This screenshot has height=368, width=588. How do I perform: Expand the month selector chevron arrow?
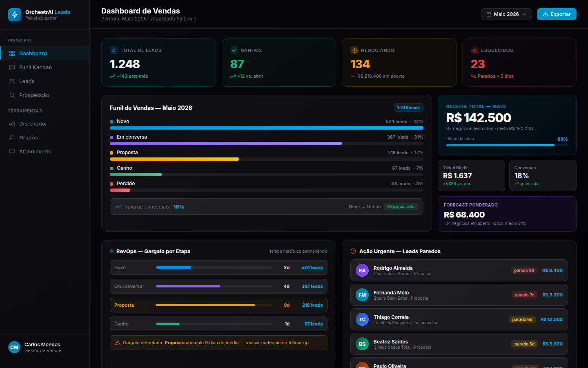click(524, 14)
